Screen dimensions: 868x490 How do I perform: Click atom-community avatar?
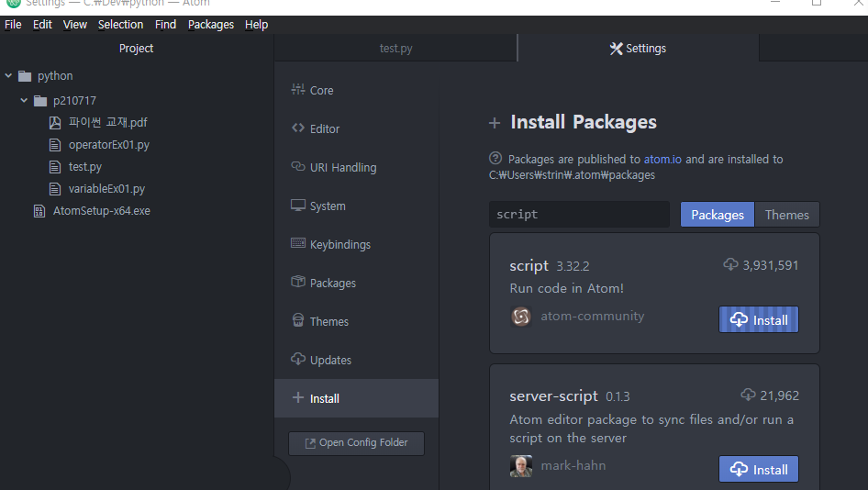pyautogui.click(x=521, y=317)
